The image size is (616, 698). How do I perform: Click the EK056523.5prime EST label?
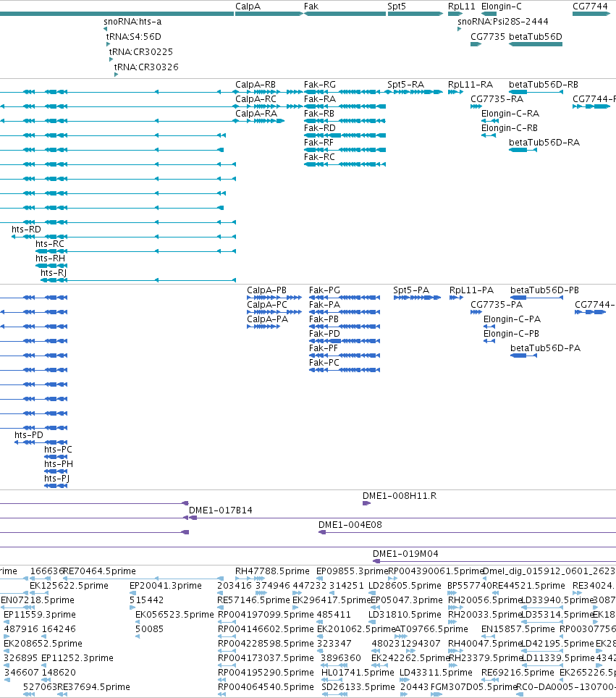pyautogui.click(x=174, y=614)
